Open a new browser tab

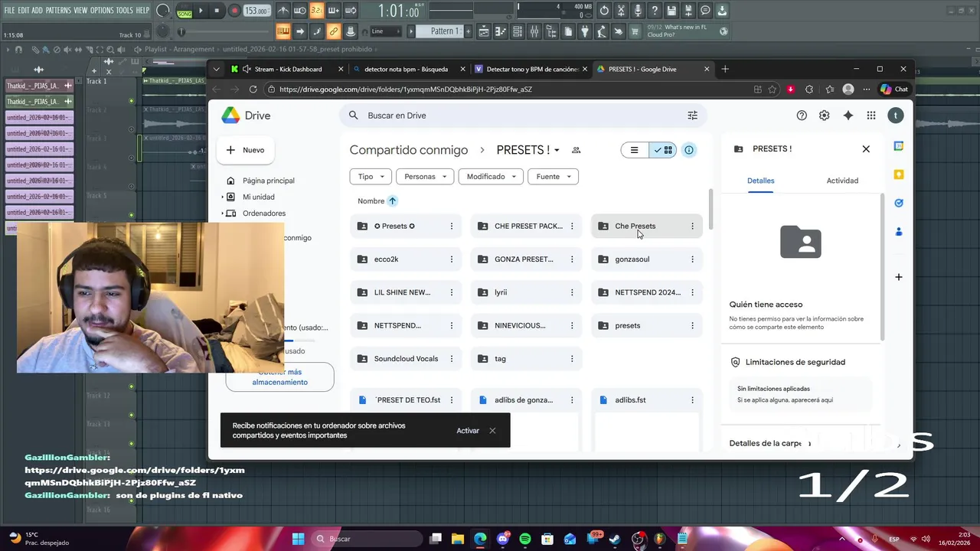point(725,69)
